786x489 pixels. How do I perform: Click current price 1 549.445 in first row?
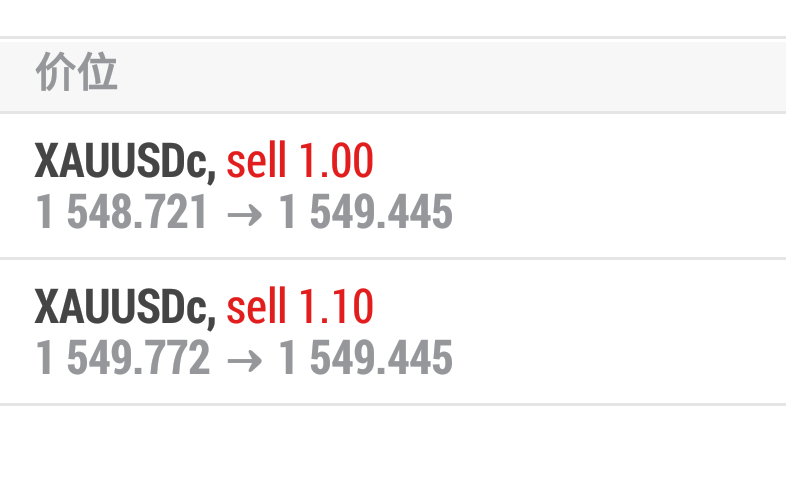click(x=365, y=212)
